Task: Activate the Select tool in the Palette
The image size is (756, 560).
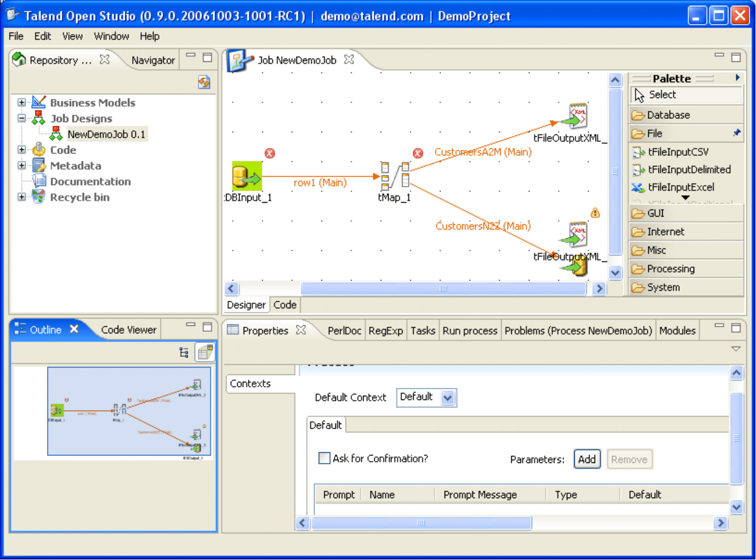Action: 662,94
